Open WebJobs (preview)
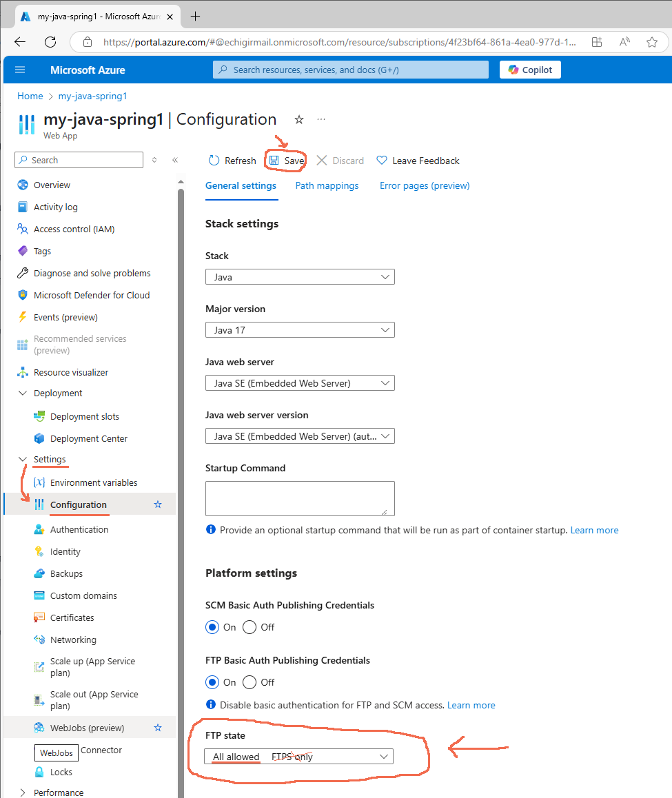The width and height of the screenshot is (672, 798). coord(87,728)
